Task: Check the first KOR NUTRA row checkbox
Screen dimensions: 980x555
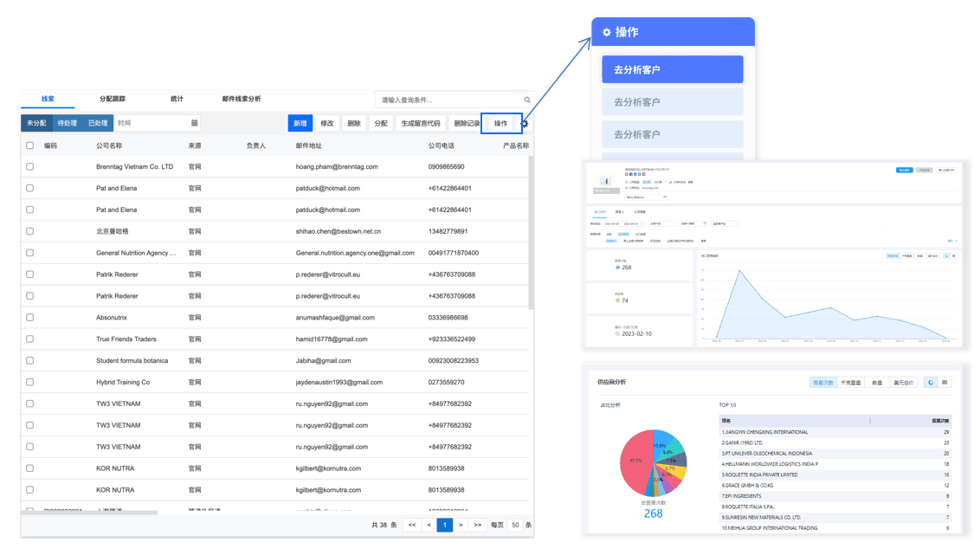Action: click(29, 468)
